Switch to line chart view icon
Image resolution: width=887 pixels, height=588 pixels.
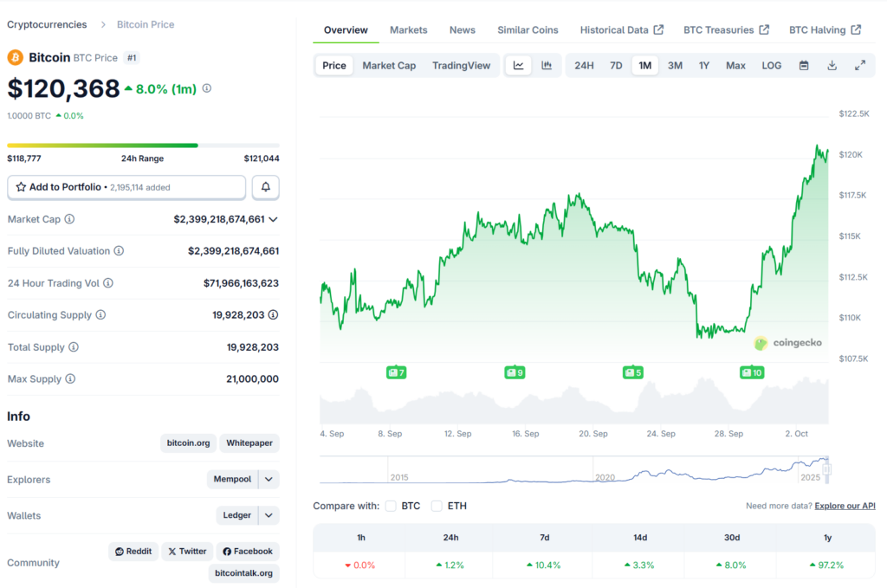[518, 66]
